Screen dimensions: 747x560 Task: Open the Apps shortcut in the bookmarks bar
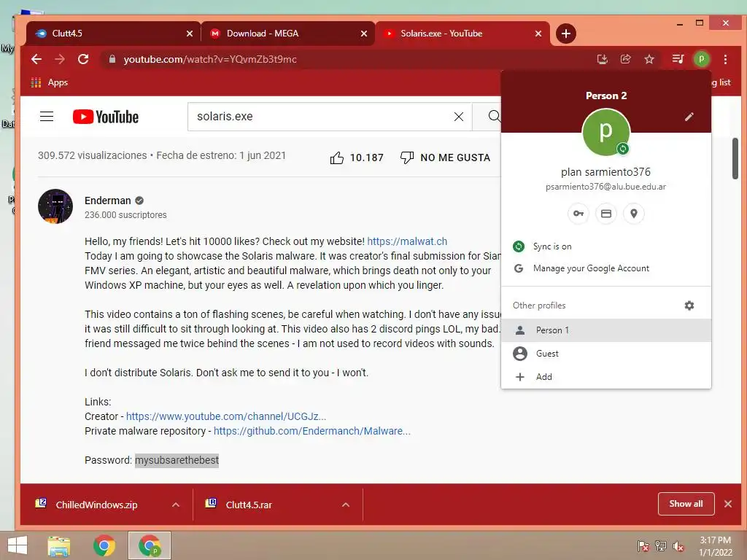point(50,82)
